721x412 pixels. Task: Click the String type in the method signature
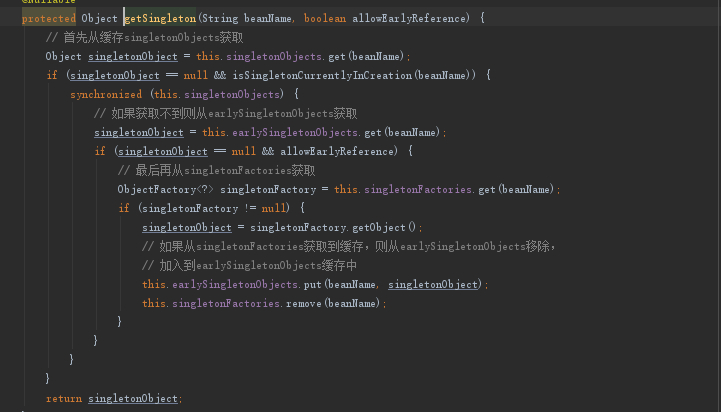pyautogui.click(x=220, y=18)
